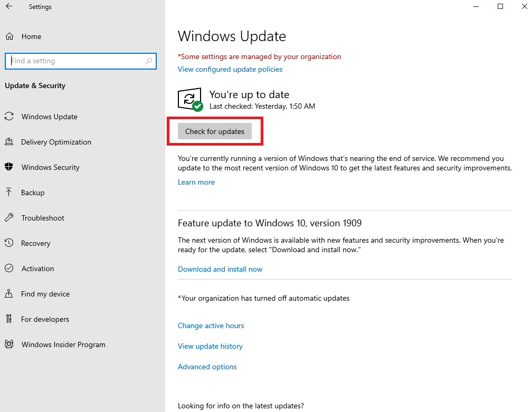The width and height of the screenshot is (532, 412).
Task: Click the Windows Insider Program cat icon
Action: (x=9, y=344)
